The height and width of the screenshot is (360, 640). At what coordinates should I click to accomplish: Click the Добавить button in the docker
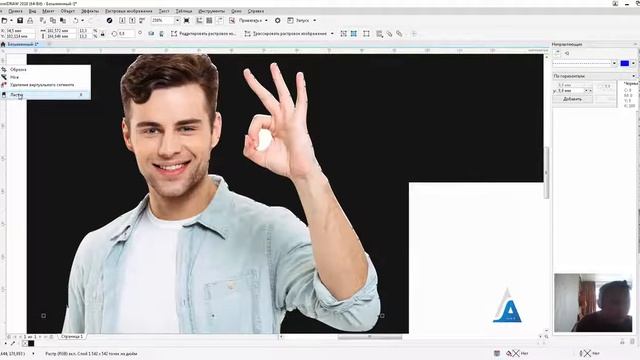click(x=572, y=99)
